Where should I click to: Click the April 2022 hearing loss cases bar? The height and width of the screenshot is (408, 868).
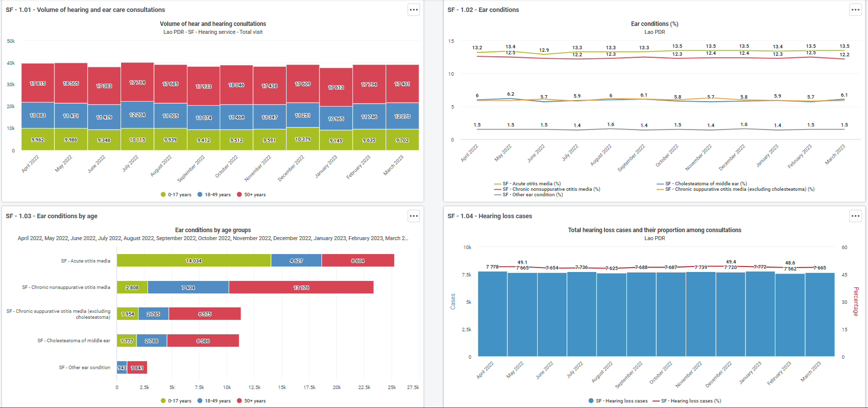(x=492, y=314)
